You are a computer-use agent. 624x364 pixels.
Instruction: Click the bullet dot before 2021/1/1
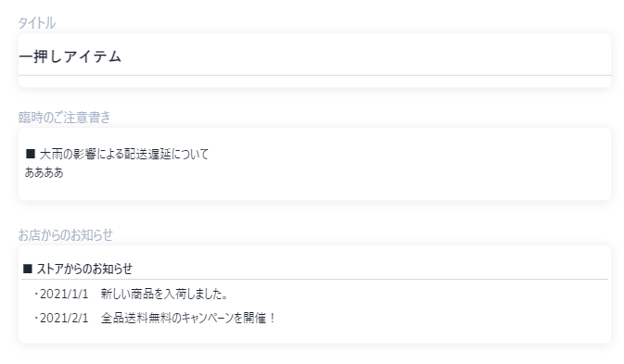coord(36,294)
